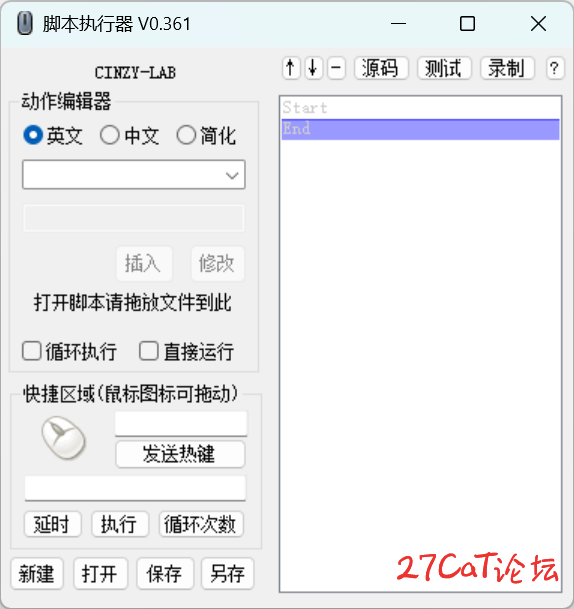This screenshot has width=574, height=609.
Task: Click the app icon in title bar
Action: pos(25,24)
